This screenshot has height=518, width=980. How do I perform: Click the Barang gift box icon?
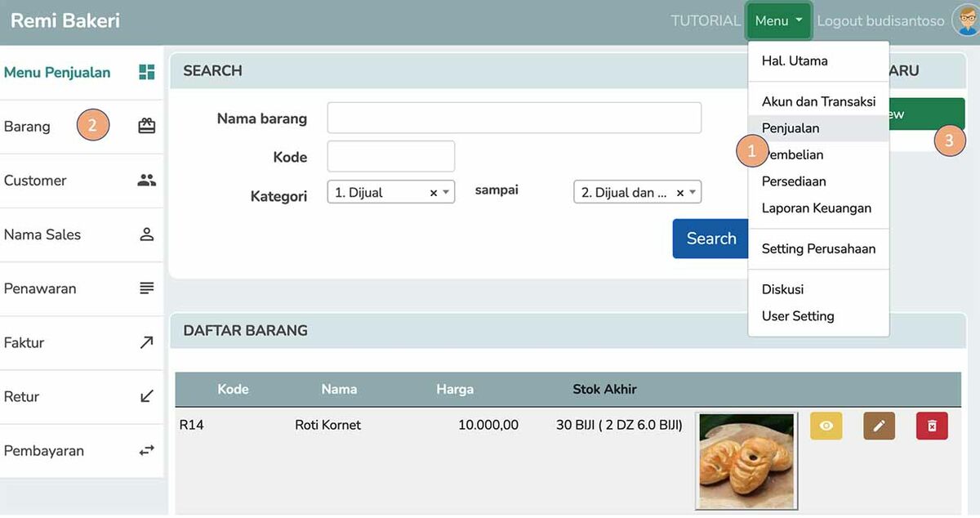pos(146,126)
